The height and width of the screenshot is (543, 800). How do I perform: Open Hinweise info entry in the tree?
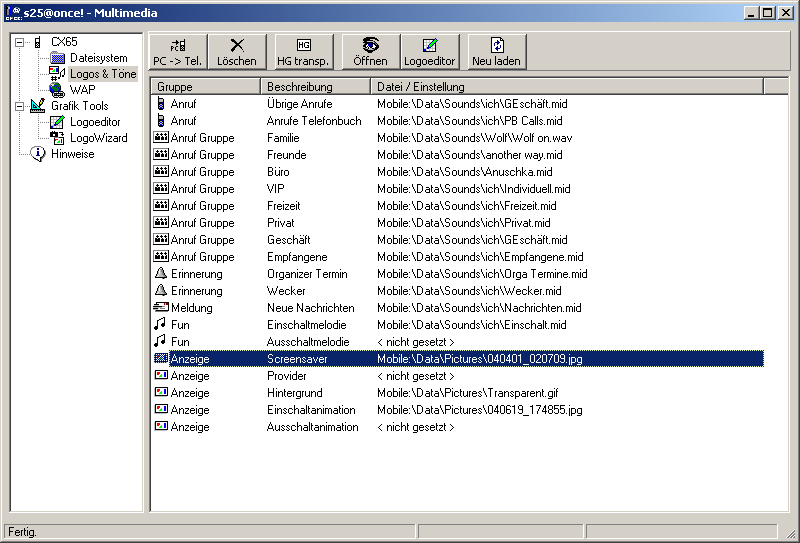point(72,154)
